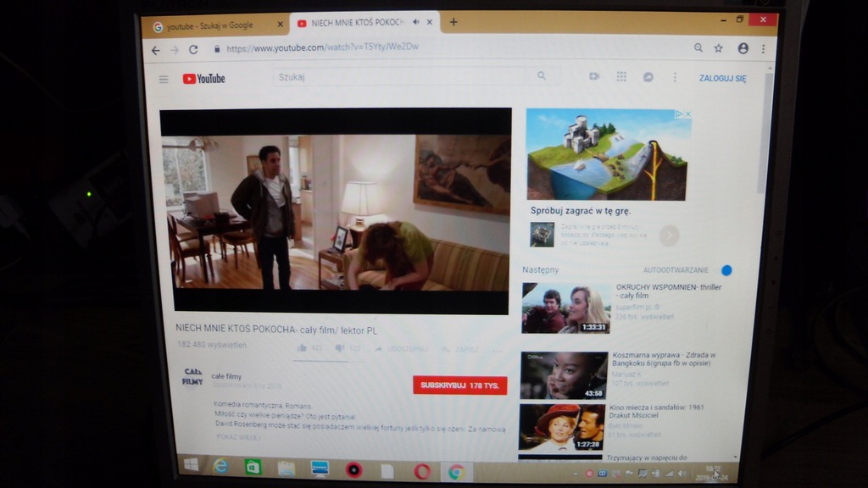Viewport: 868px width, 488px height.
Task: Click the upload video camera icon
Action: (x=594, y=75)
